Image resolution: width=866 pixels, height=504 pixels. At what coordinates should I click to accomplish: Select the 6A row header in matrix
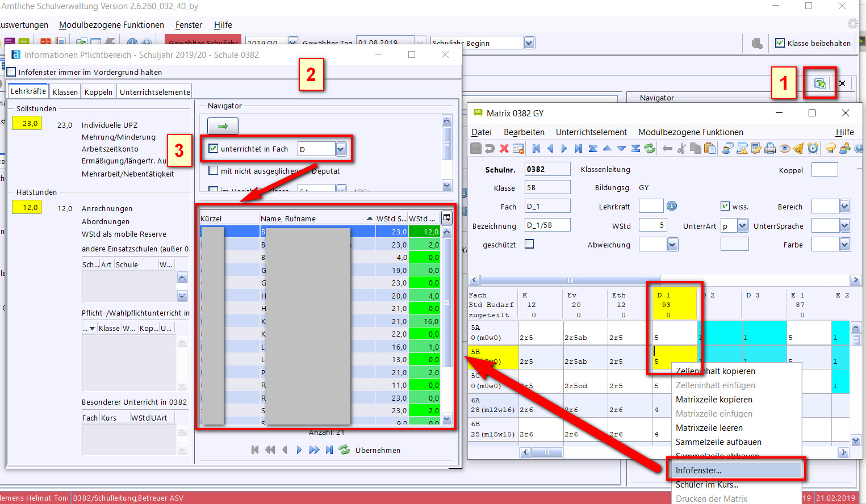493,405
